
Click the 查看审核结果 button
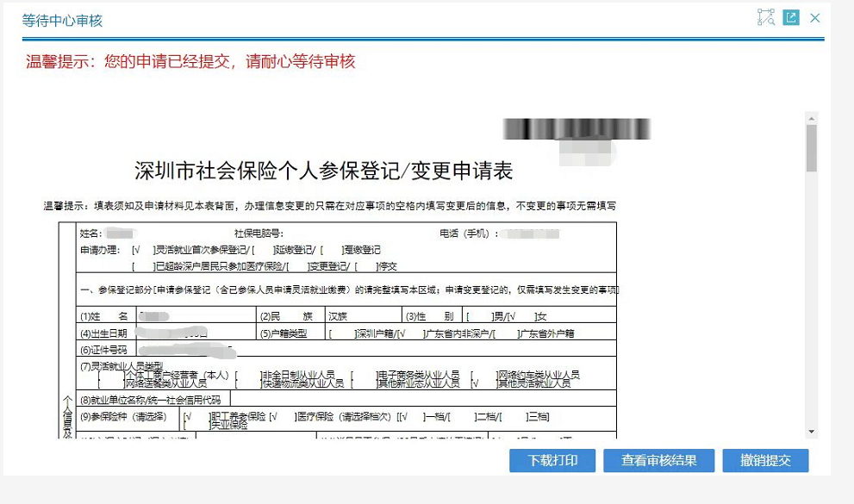[x=659, y=460]
